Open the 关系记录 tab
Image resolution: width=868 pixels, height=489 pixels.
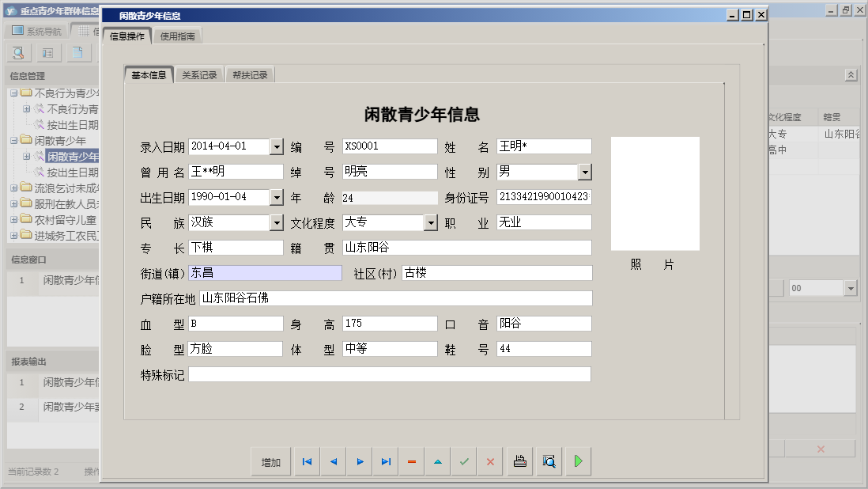[199, 74]
